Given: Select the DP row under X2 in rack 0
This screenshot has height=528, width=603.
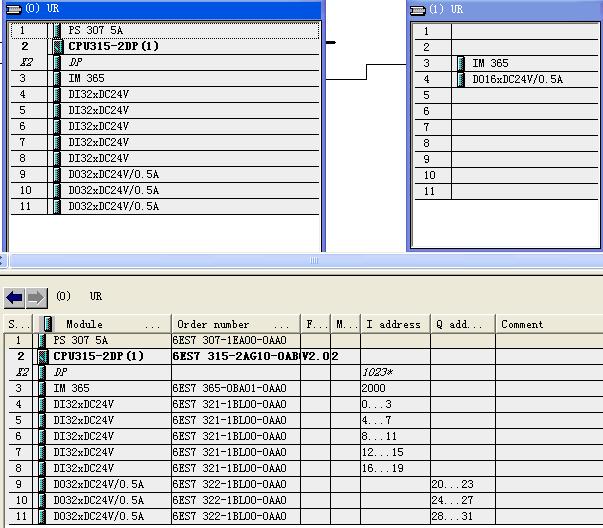Looking at the screenshot, I should pyautogui.click(x=165, y=62).
